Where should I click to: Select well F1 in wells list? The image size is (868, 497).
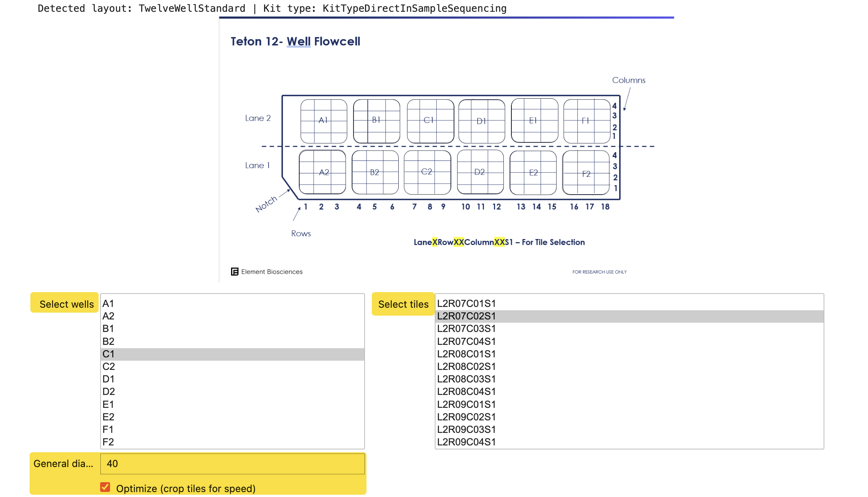pyautogui.click(x=233, y=429)
